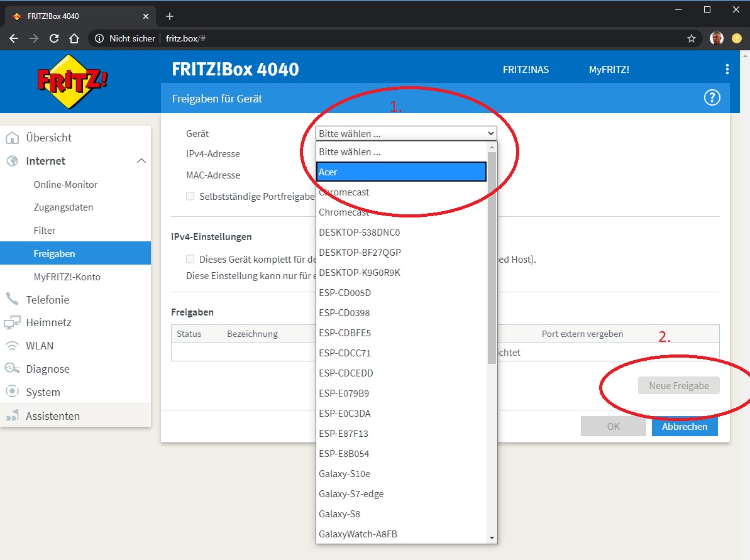750x560 pixels.
Task: Toggle the exposed host checkbox under IPv4-Einstellungen
Action: (190, 259)
